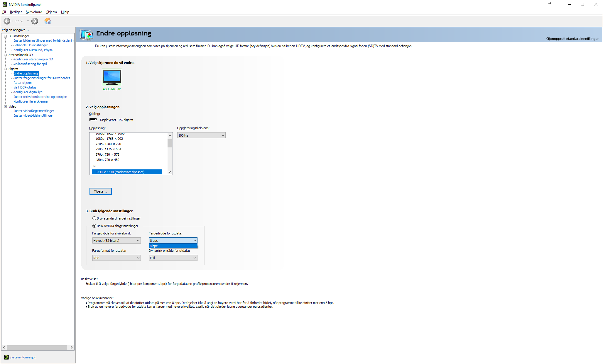Click the DisplayPort connector icon

93,120
